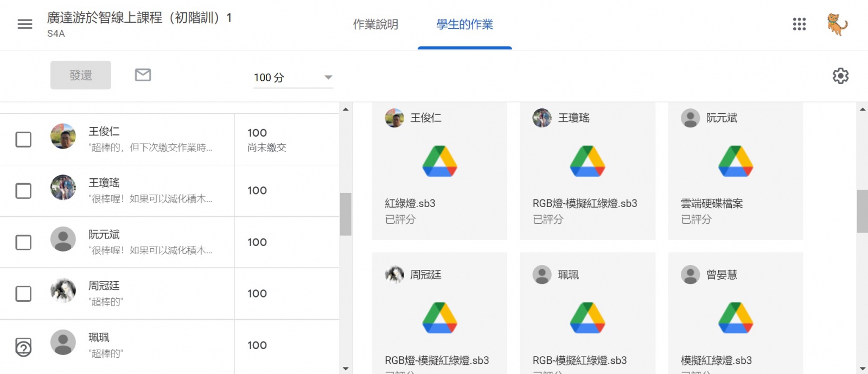The width and height of the screenshot is (868, 374).
Task: Click 王瓊瑤's avatar in the student list
Action: [x=63, y=188]
